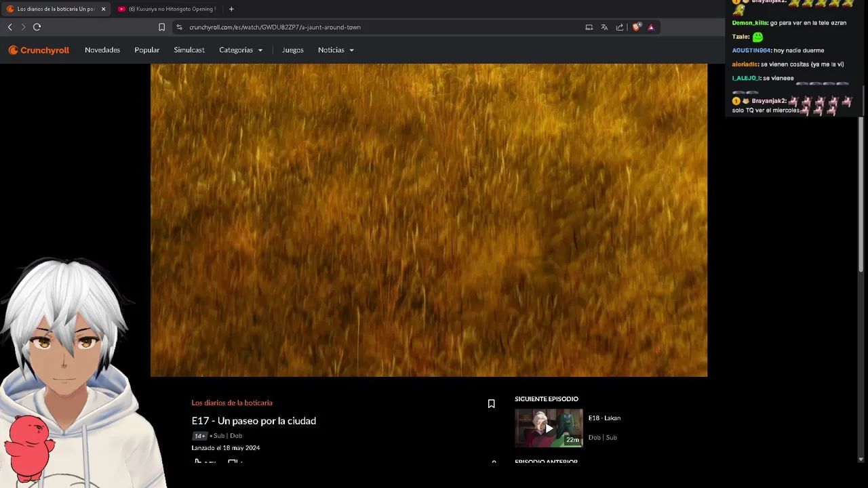
Task: Expand the Noticias dropdown
Action: tap(336, 50)
